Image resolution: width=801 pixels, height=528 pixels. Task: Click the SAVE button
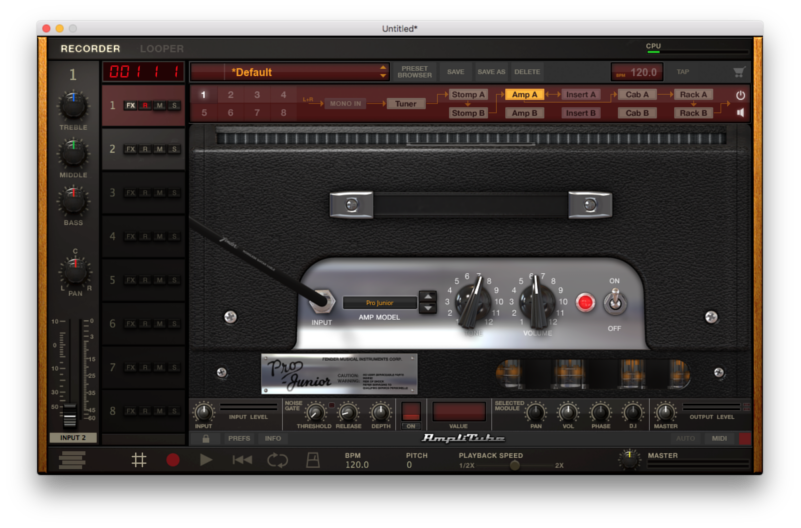point(456,72)
